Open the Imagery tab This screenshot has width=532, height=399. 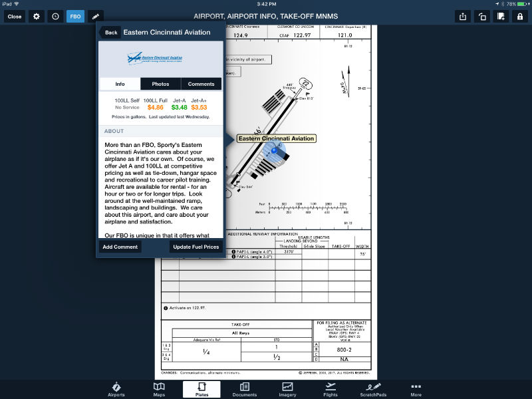(287, 390)
